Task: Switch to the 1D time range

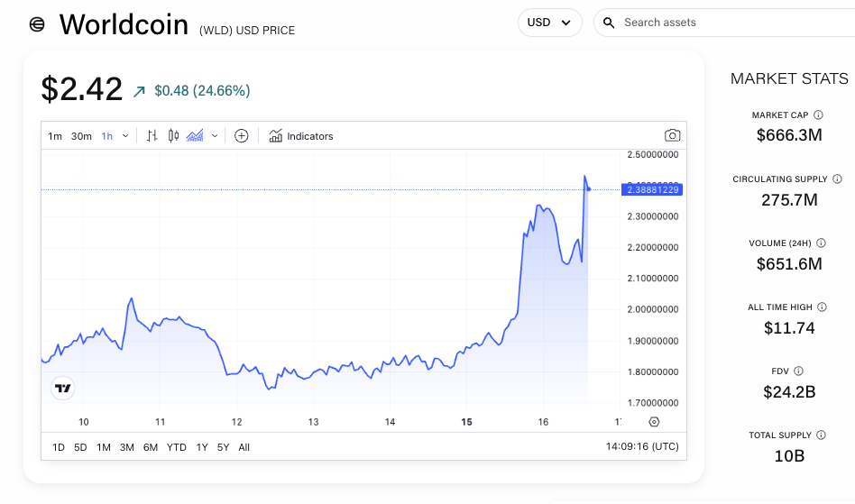Action: tap(59, 447)
